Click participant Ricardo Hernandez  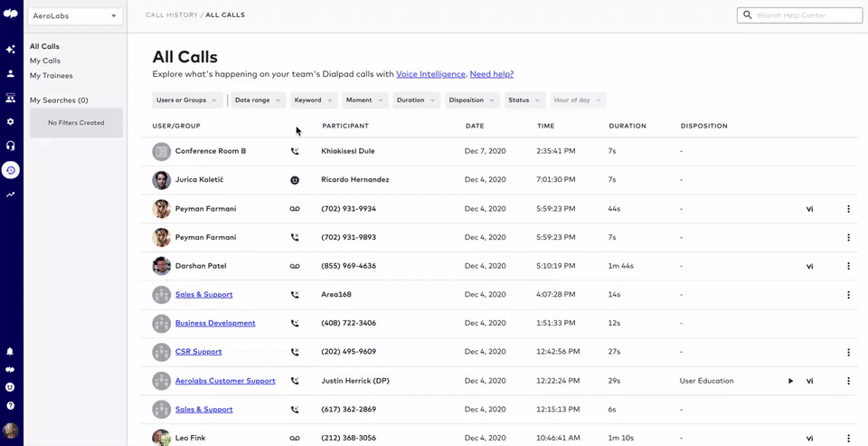coord(354,180)
